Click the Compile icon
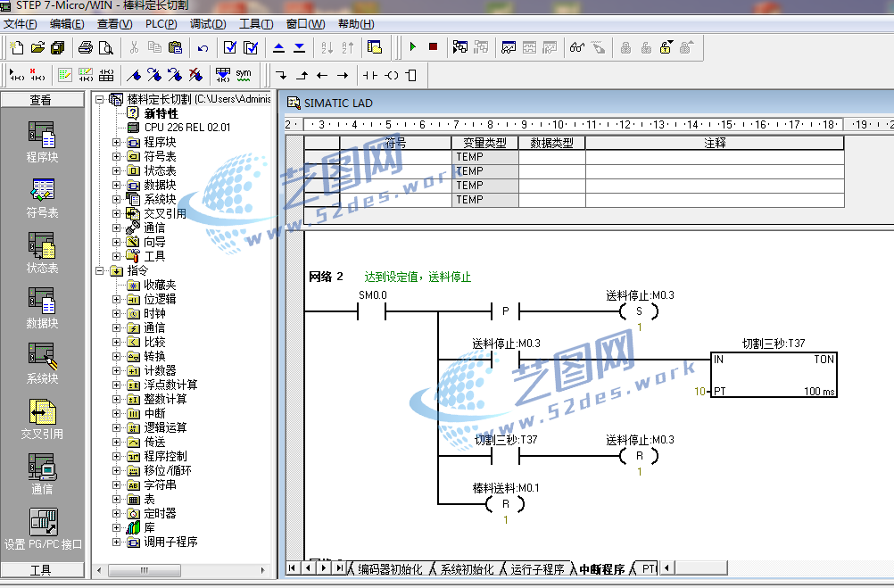The width and height of the screenshot is (894, 588). point(230,47)
